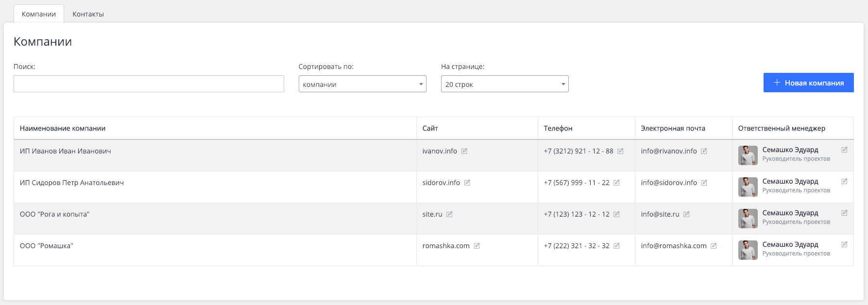Screen dimensions: 868x305
Task: Click 'Наименование компании' column header
Action: [x=63, y=128]
